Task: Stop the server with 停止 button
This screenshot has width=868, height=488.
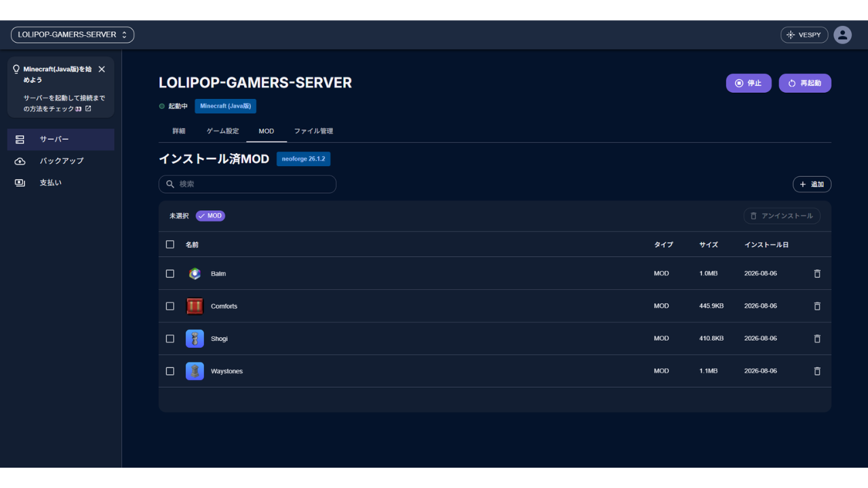Action: coord(749,83)
